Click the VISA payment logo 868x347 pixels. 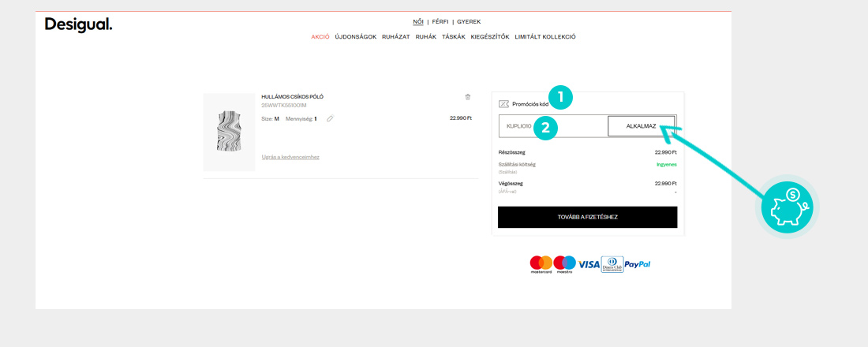tap(589, 264)
